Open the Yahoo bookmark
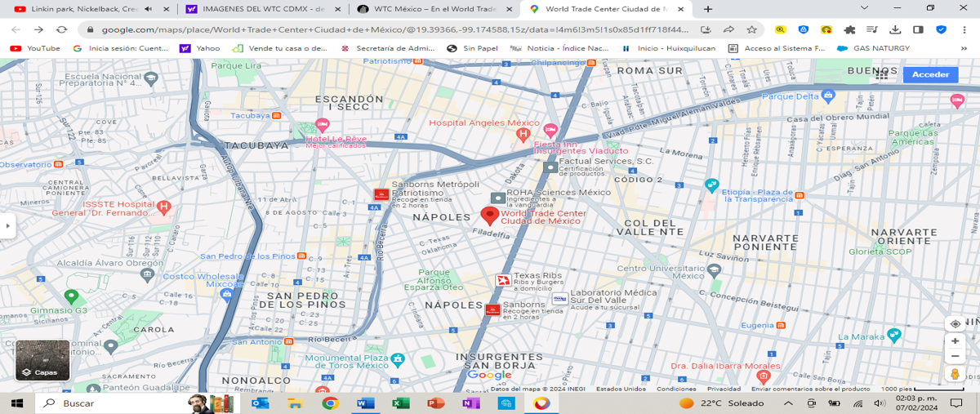 200,48
